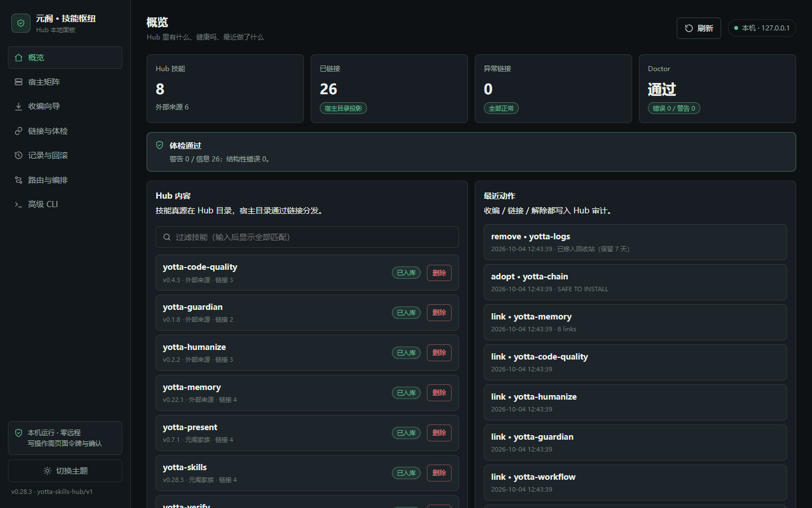Open the 概览 overview page
The width and height of the screenshot is (812, 508).
tap(65, 58)
